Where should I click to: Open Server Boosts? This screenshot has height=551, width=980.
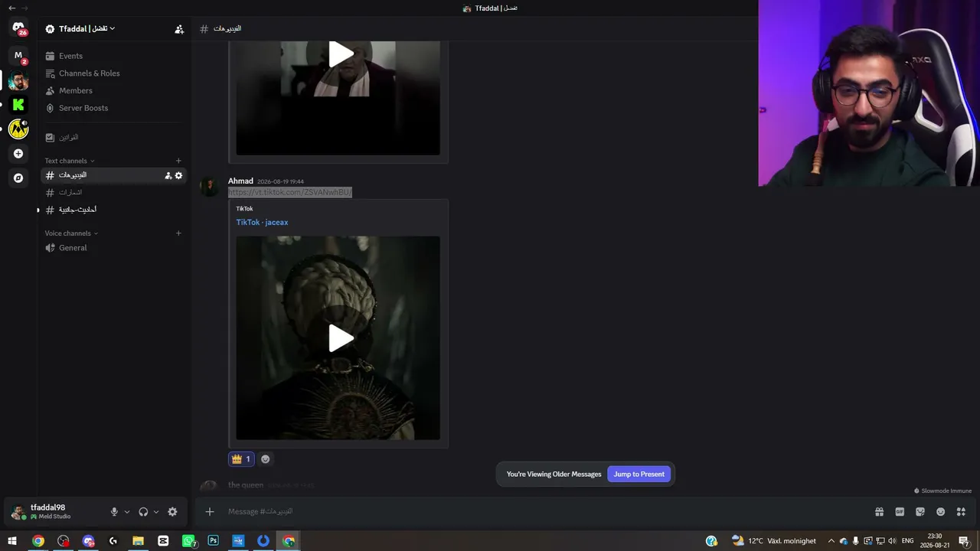point(113,108)
